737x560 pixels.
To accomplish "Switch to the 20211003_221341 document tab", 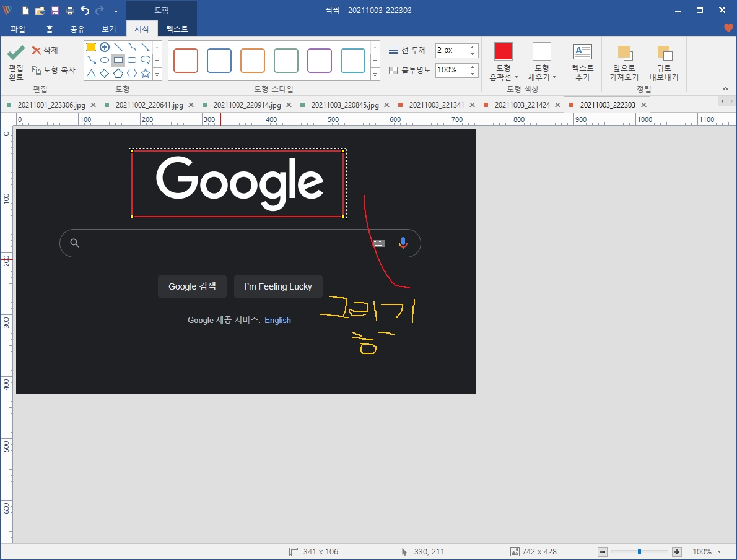I will (436, 105).
